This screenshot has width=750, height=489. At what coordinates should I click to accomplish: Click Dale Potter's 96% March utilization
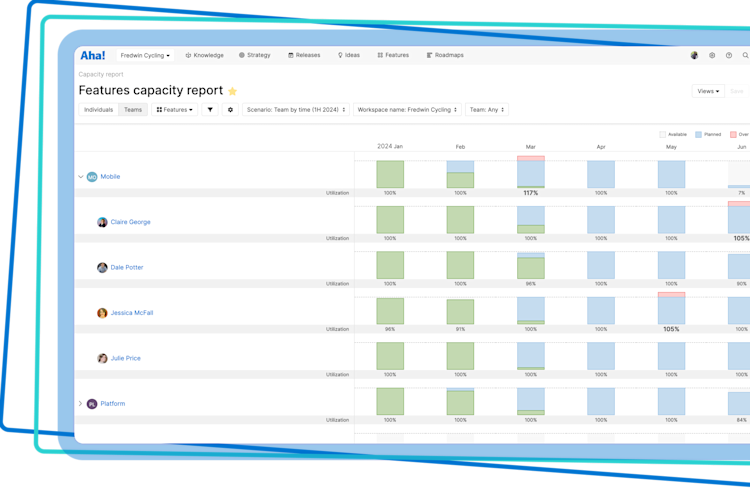(x=531, y=284)
